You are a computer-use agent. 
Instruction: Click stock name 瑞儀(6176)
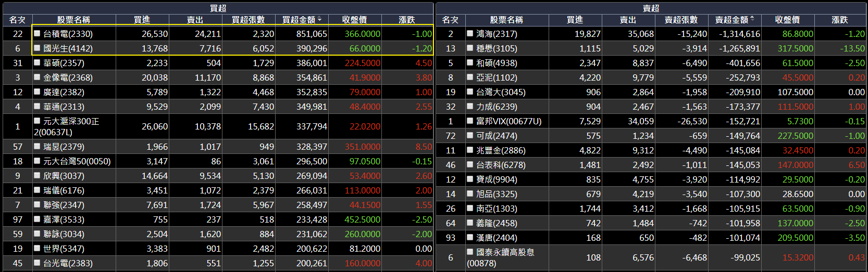click(x=64, y=190)
